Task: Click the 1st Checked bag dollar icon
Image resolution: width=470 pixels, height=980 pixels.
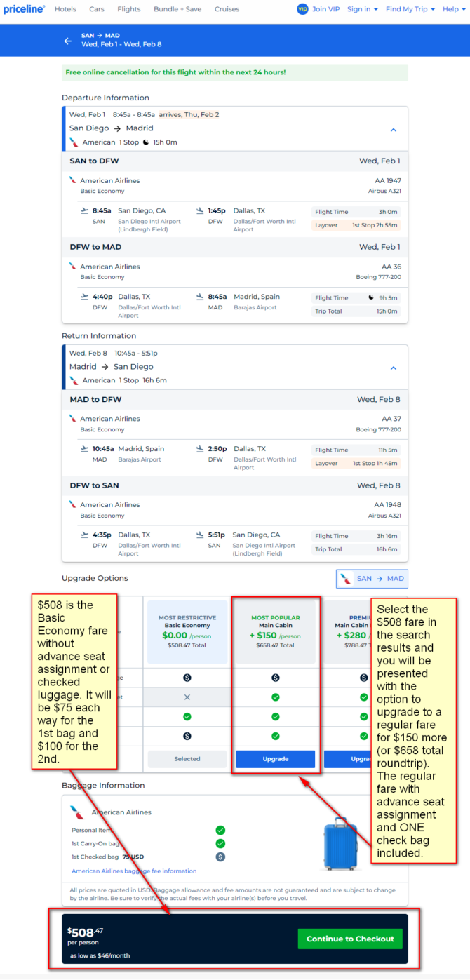Action: click(220, 857)
